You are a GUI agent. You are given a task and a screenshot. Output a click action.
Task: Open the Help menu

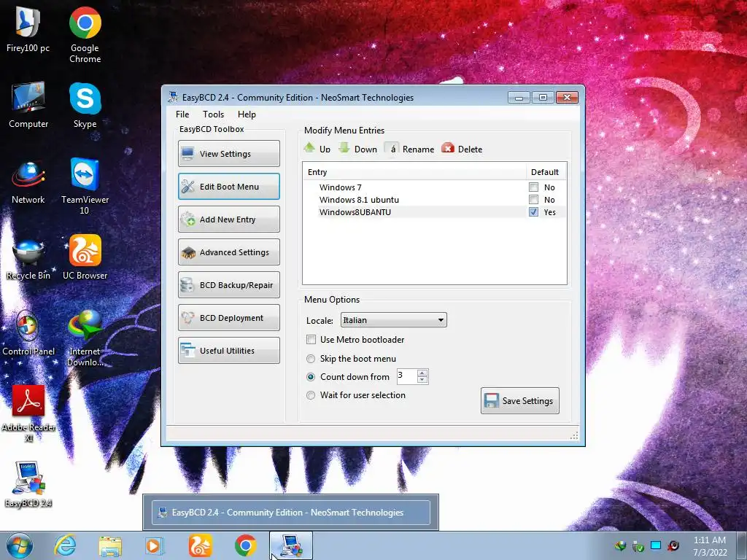247,114
